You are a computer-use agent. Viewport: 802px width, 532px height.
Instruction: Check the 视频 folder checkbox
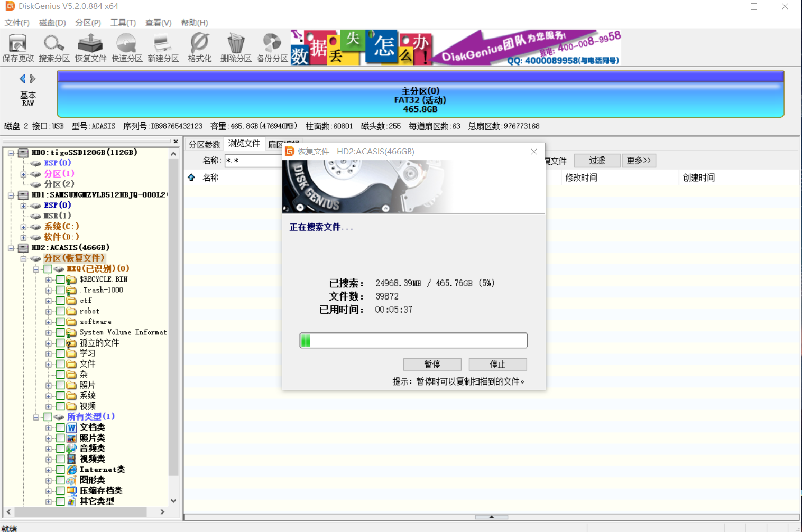[x=60, y=406]
